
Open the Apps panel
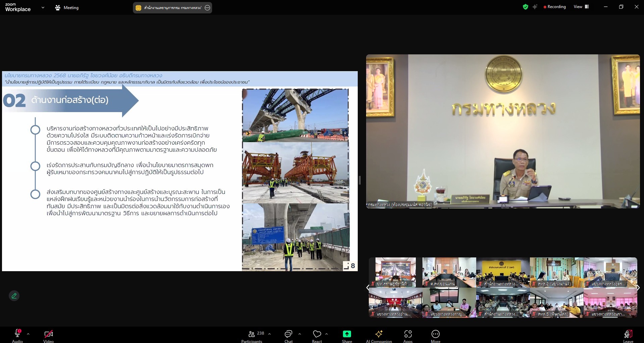408,335
